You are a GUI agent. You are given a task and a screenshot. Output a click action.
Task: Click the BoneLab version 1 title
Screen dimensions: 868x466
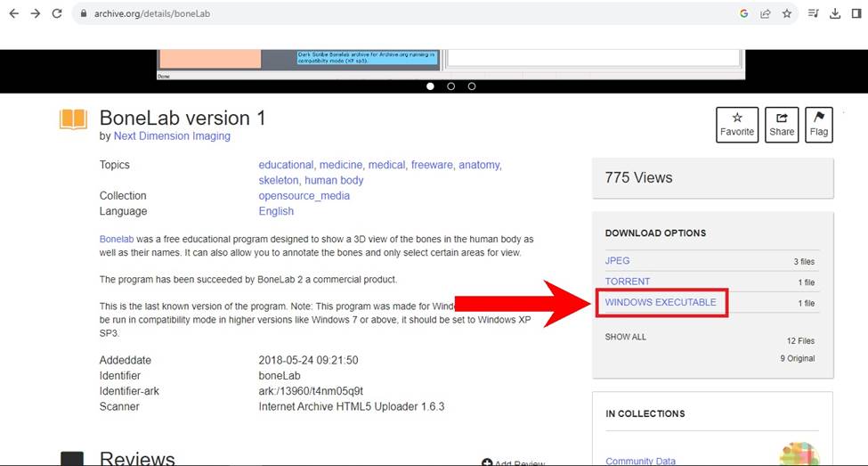click(x=183, y=118)
